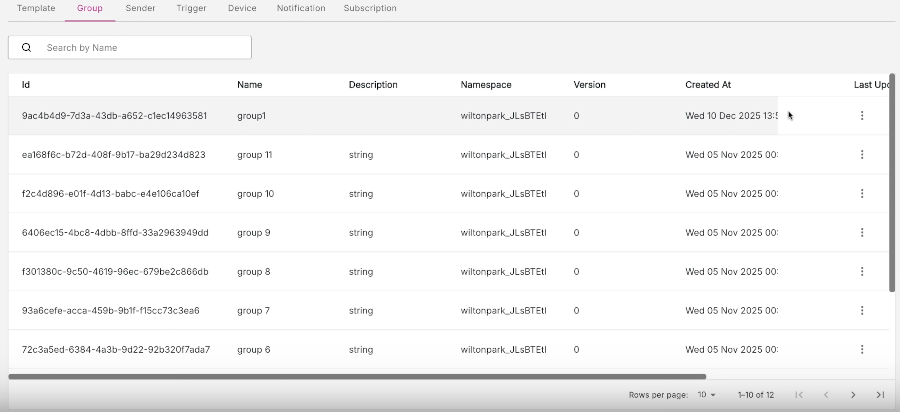Open three-dot menu for group 6

pos(862,350)
